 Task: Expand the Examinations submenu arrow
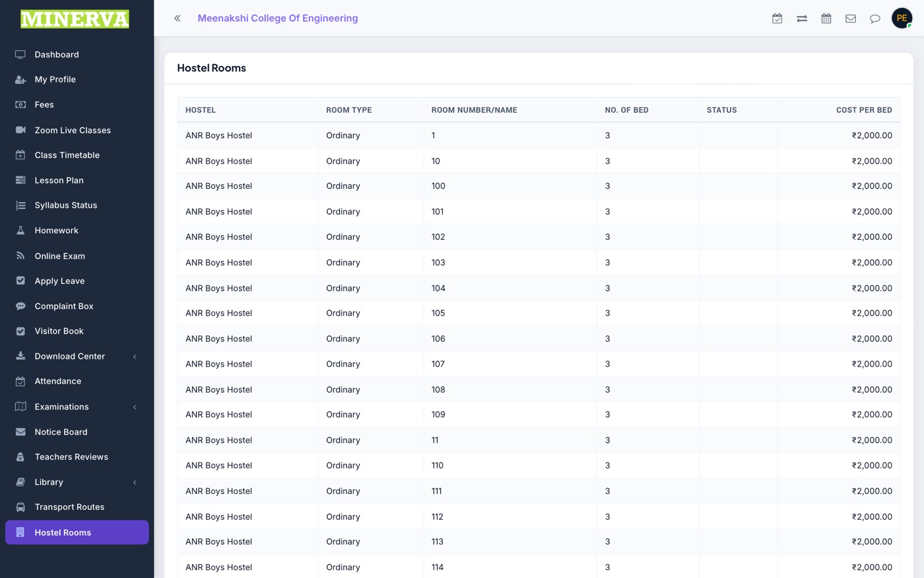coord(135,407)
